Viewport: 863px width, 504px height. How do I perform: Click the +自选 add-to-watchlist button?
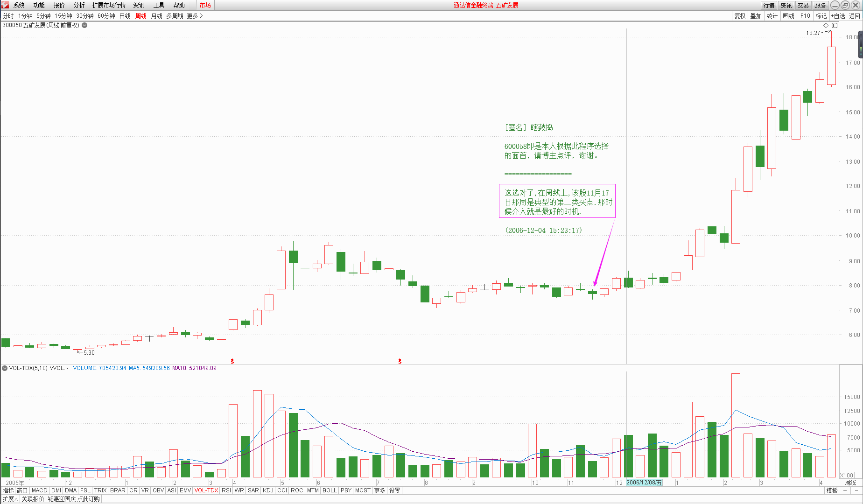pyautogui.click(x=838, y=16)
